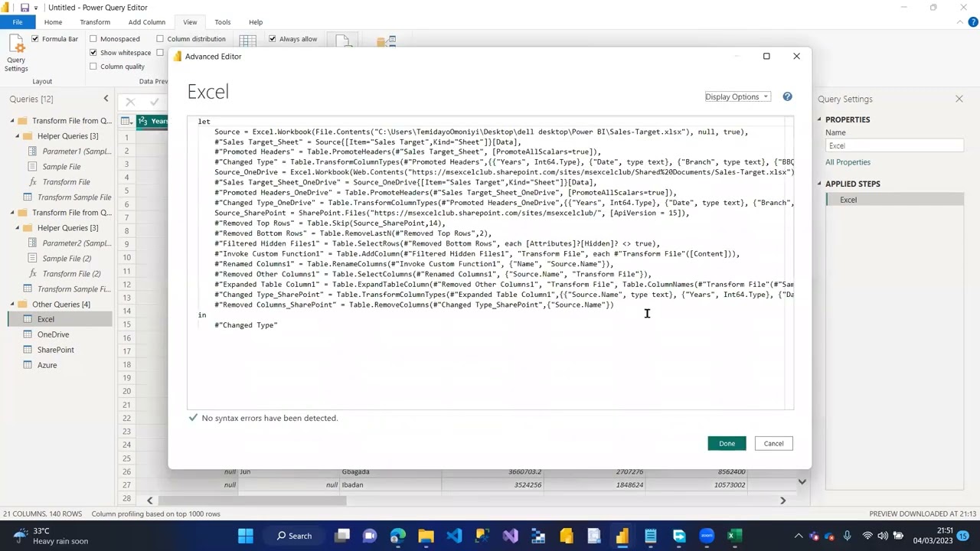The height and width of the screenshot is (551, 980).
Task: Collapse second Transform File from Q... group
Action: tap(12, 213)
